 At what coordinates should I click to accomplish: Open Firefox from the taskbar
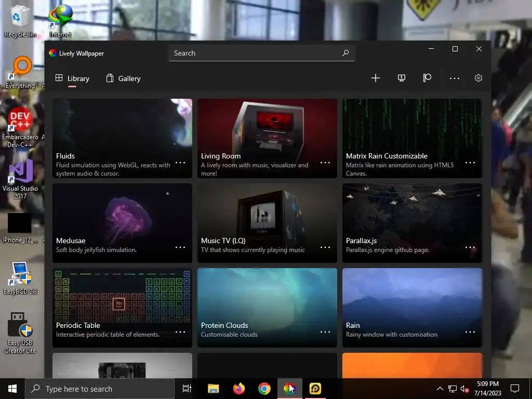click(x=239, y=389)
